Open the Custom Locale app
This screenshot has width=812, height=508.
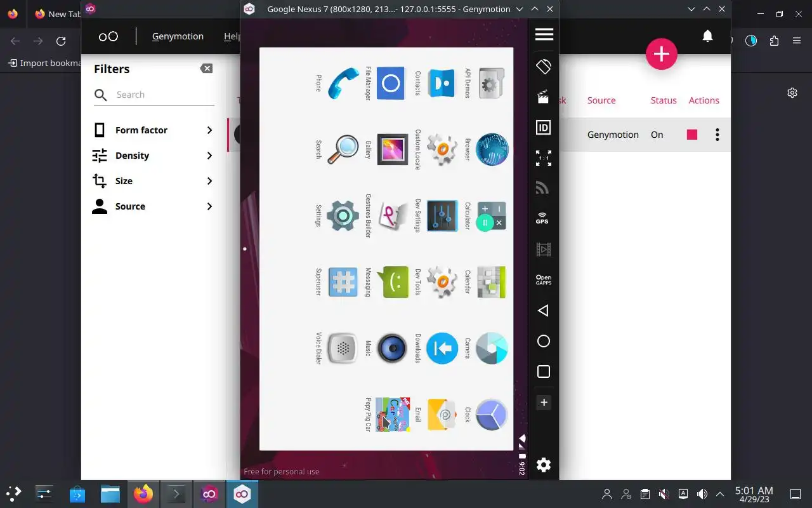[x=442, y=150]
